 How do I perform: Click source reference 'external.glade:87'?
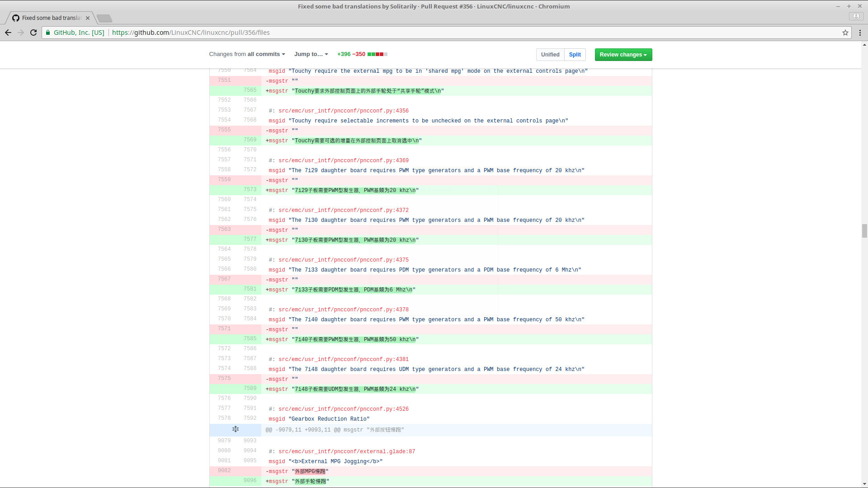point(347,452)
